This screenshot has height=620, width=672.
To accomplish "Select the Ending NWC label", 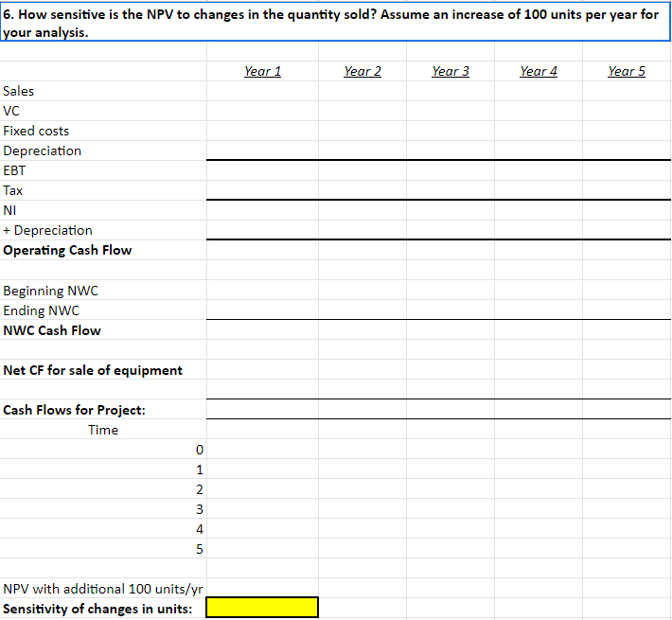I will [x=41, y=310].
